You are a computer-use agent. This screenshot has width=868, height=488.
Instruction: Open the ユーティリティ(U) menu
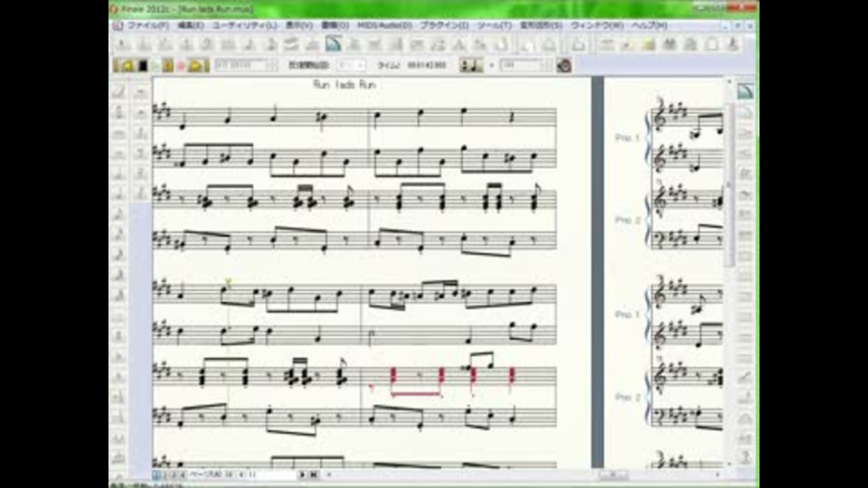click(x=245, y=25)
